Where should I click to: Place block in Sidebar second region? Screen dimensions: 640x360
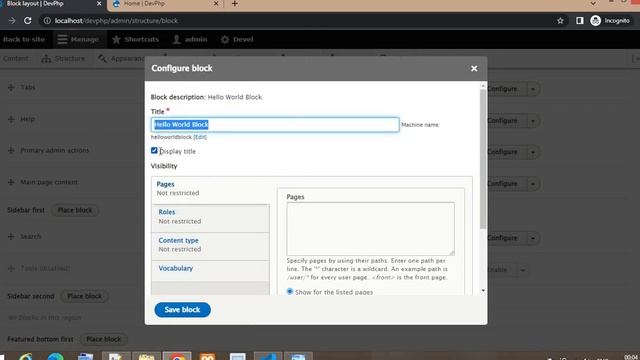(84, 296)
